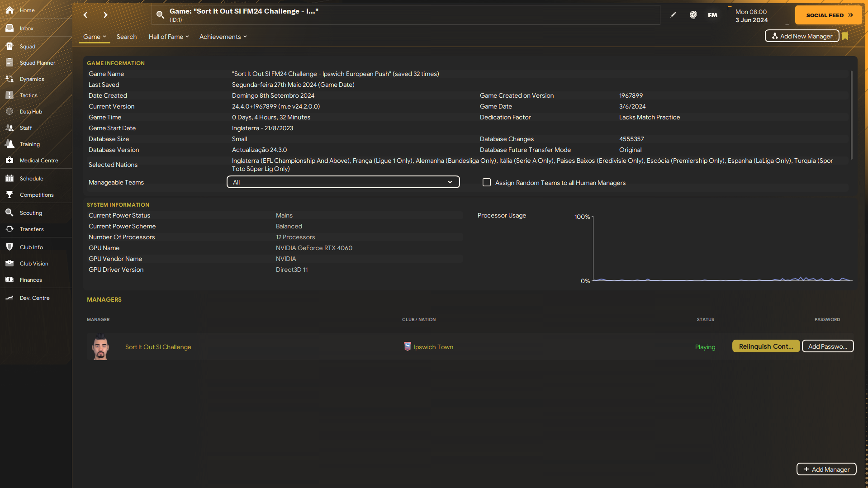The image size is (868, 488).
Task: Open the Medical Centre icon
Action: (x=9, y=160)
